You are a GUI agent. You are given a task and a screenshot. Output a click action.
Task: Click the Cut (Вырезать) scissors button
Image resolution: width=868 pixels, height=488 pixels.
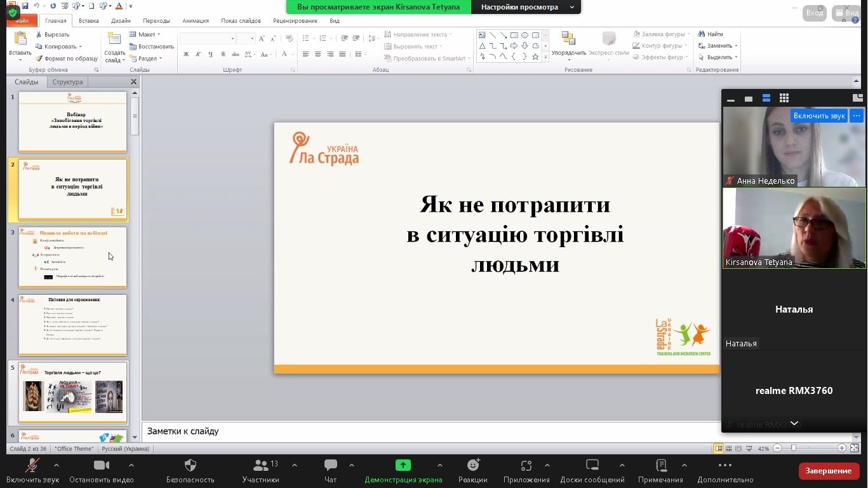point(52,34)
